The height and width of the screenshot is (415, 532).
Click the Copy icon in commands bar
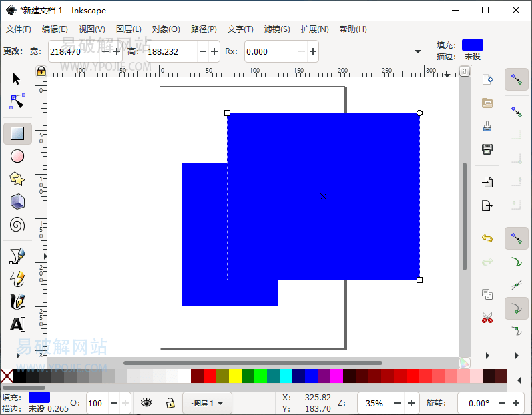pyautogui.click(x=487, y=294)
